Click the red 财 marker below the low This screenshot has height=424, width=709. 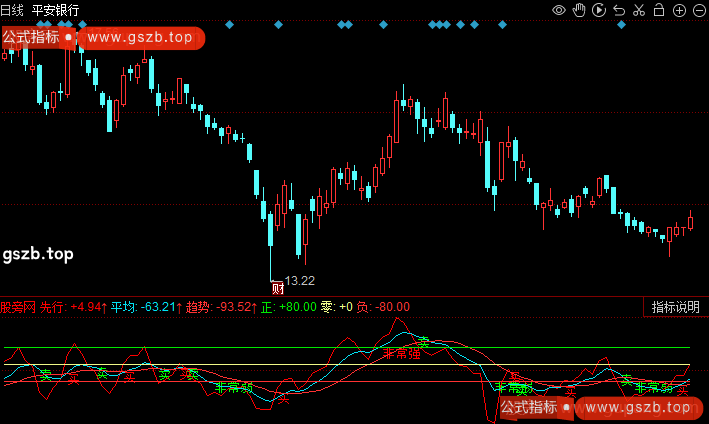tap(278, 288)
